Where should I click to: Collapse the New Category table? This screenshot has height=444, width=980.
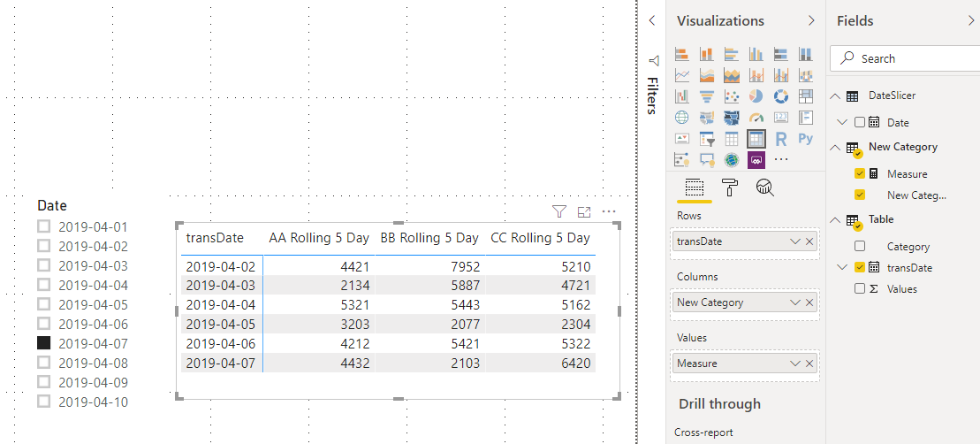pos(836,147)
